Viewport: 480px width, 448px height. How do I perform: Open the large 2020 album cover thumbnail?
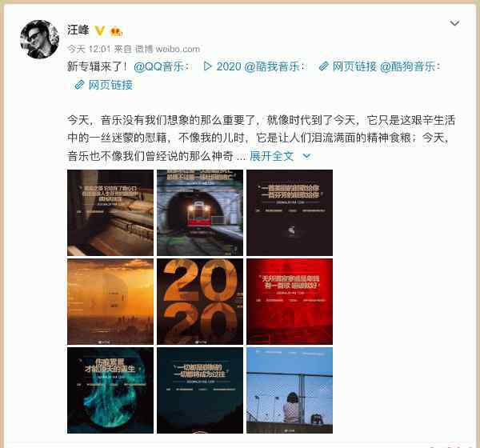click(x=200, y=302)
